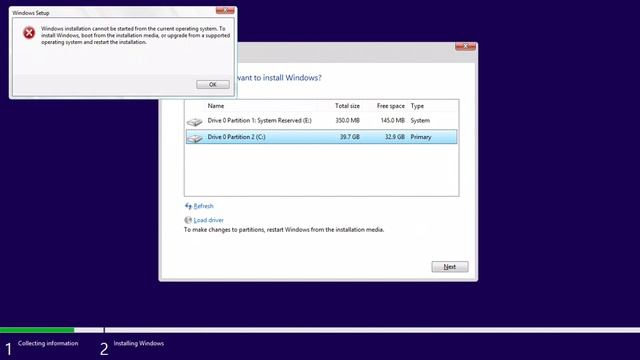The image size is (640, 360).
Task: Click the red error icon in the dialog
Action: [x=29, y=33]
